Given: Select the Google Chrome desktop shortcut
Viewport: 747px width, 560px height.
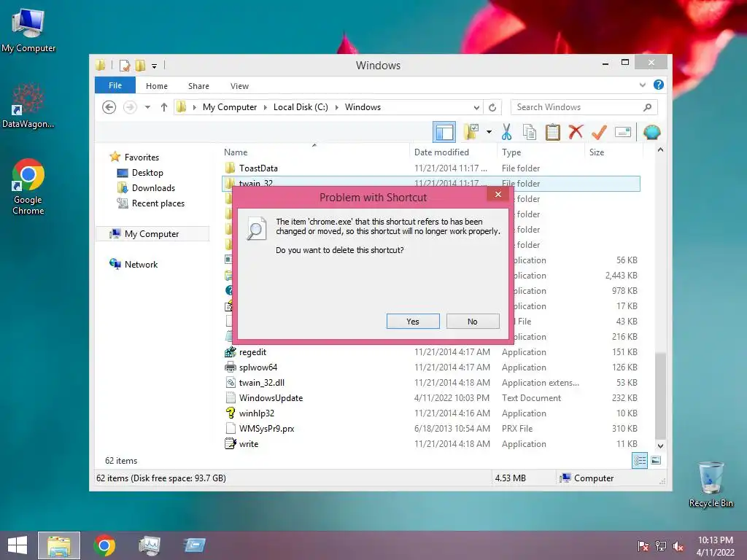Looking at the screenshot, I should pos(28,187).
